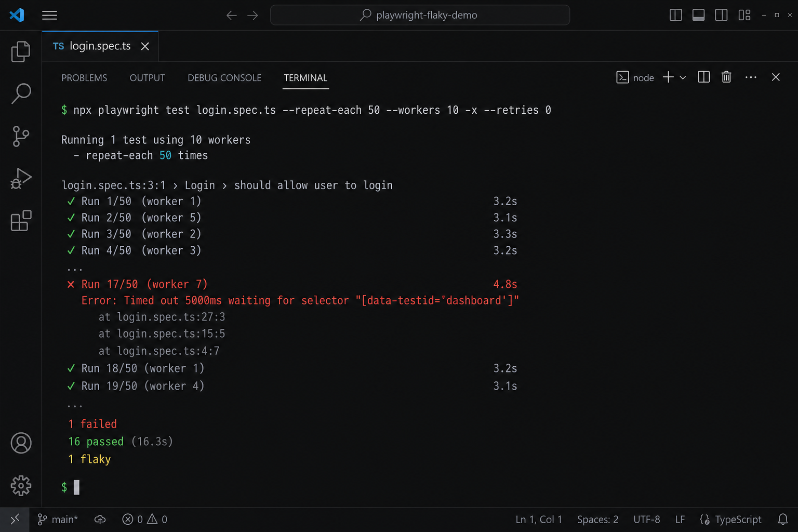Kill the terminal with the trash icon

[x=726, y=77]
